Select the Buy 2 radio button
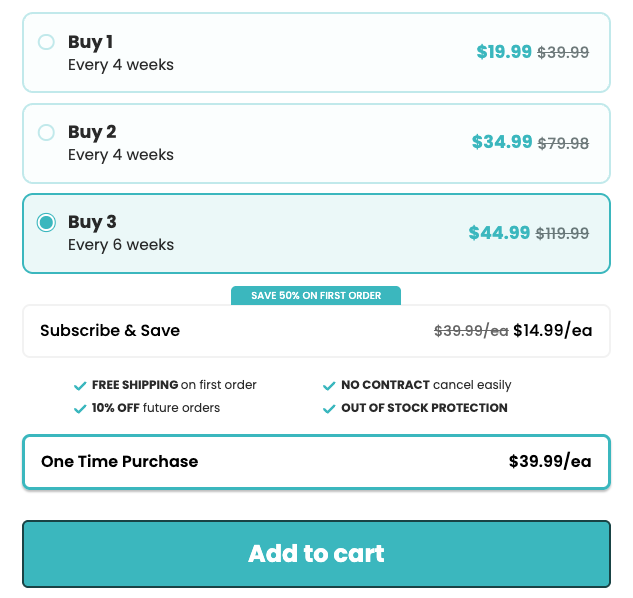The height and width of the screenshot is (598, 633). coord(46,132)
